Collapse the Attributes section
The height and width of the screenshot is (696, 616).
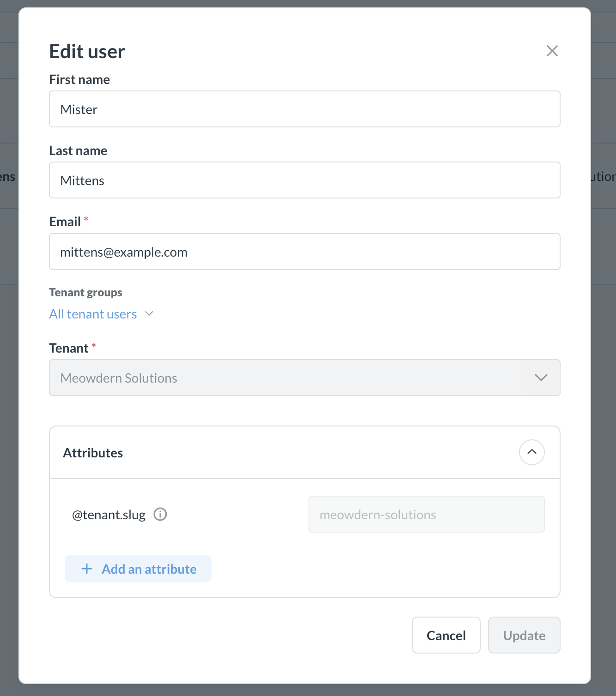531,452
